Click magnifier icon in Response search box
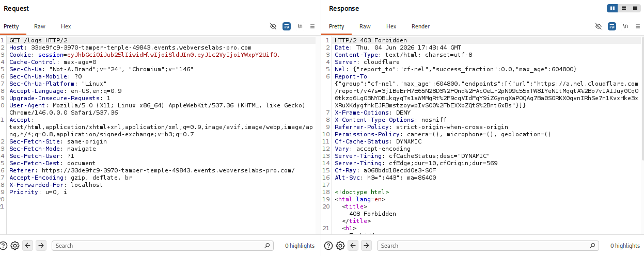Image resolution: width=644 pixels, height=256 pixels. 592,246
